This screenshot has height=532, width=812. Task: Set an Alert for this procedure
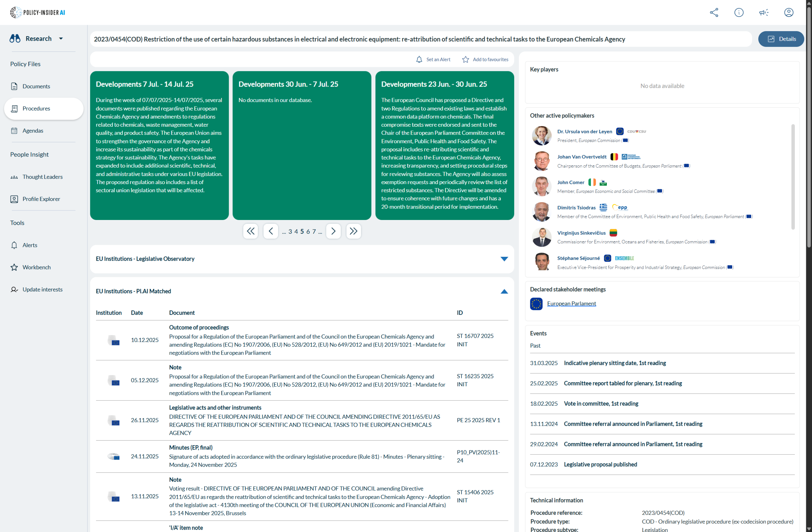tap(433, 59)
